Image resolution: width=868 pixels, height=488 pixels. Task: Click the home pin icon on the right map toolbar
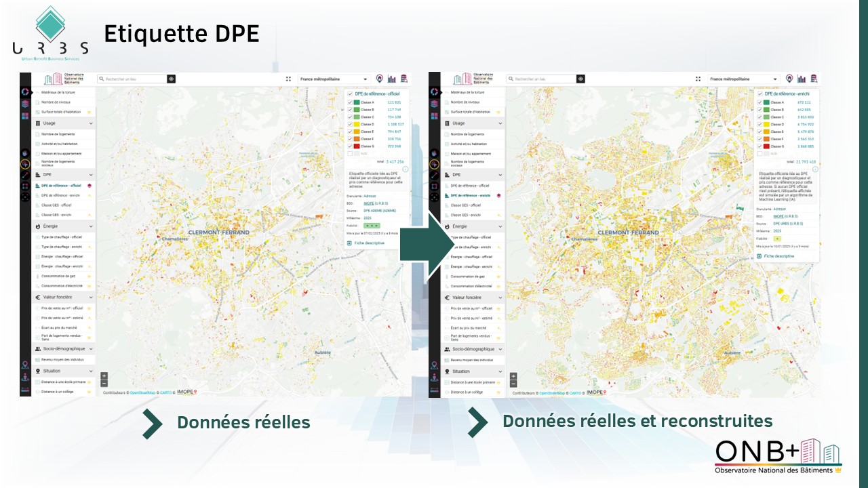pyautogui.click(x=789, y=79)
